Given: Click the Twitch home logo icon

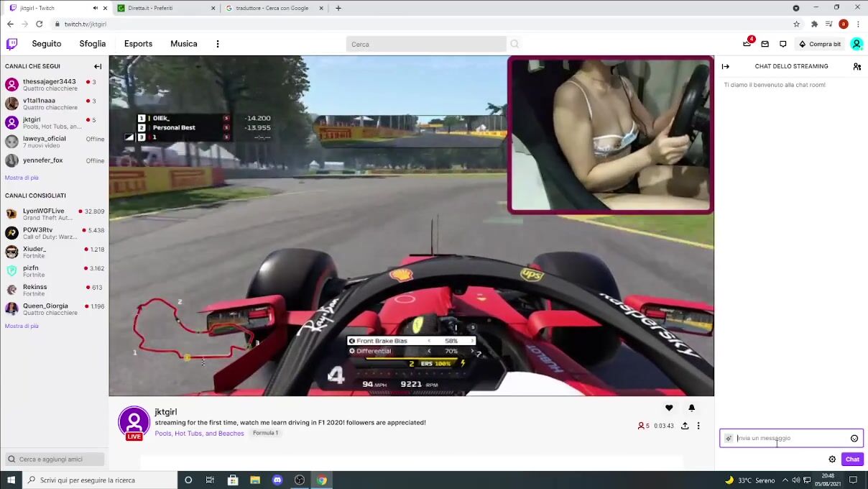Looking at the screenshot, I should coord(11,44).
